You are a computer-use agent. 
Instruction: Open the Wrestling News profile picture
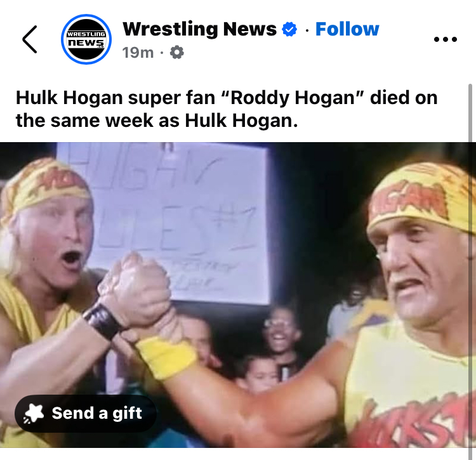(x=86, y=39)
